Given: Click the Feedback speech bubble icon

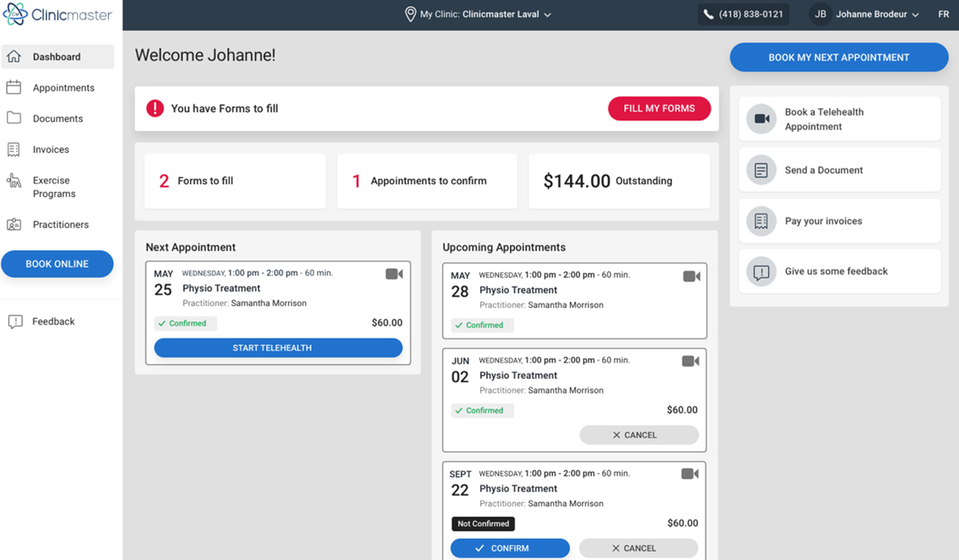Looking at the screenshot, I should click(15, 322).
